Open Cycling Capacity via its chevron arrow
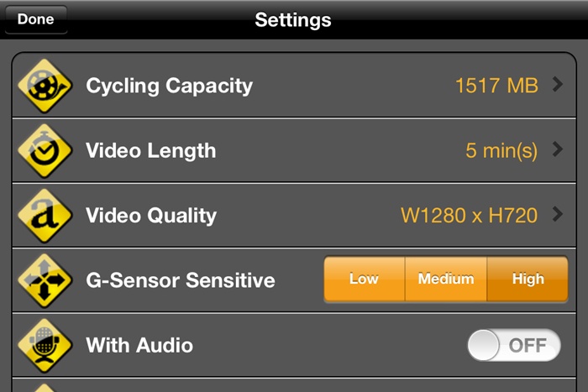The image size is (588, 392). (558, 84)
